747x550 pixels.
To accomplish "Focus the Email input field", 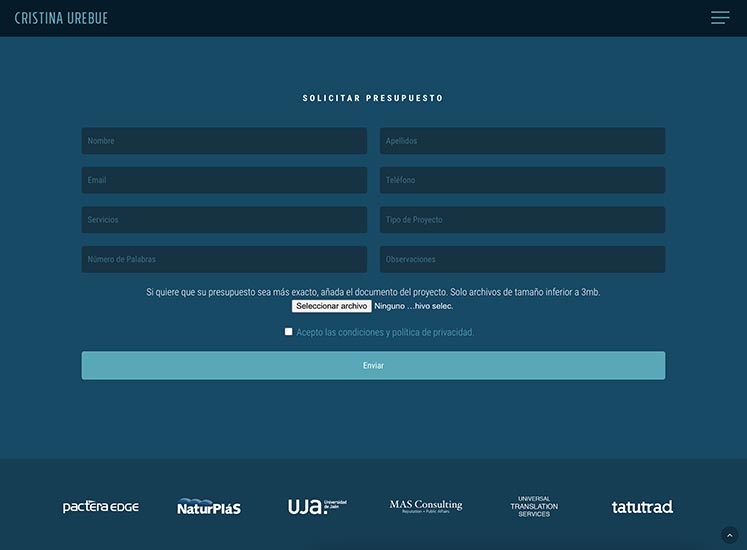I will click(224, 180).
